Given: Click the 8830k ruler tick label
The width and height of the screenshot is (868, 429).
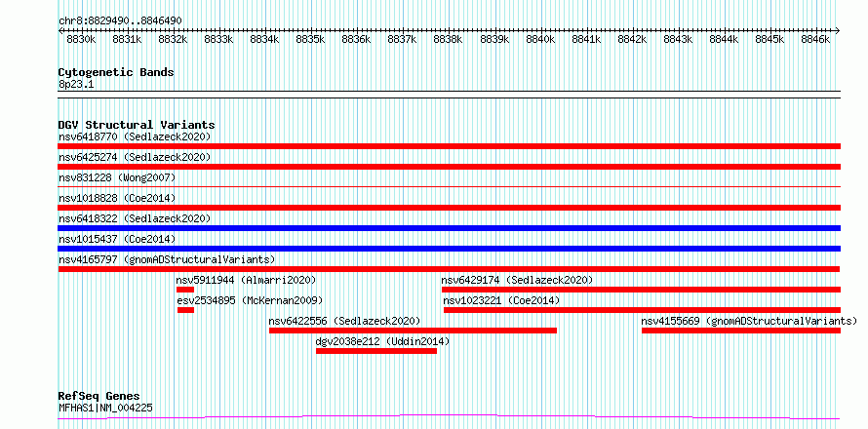Looking at the screenshot, I should (x=81, y=40).
